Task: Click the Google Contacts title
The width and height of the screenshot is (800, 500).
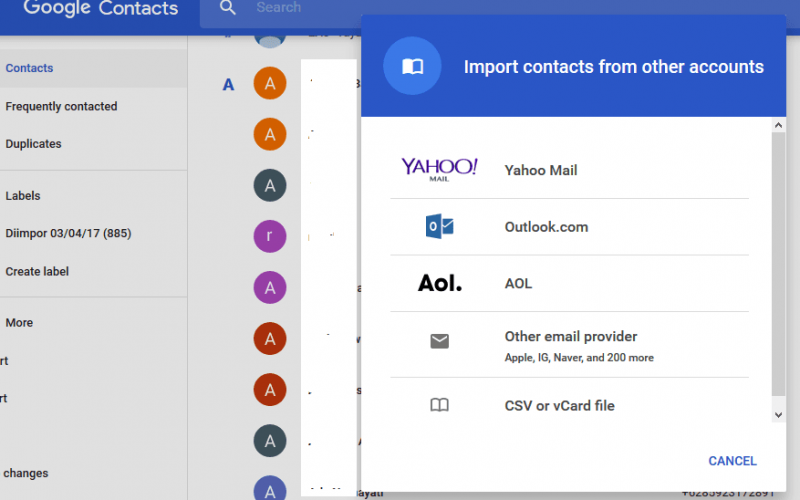Action: [101, 8]
